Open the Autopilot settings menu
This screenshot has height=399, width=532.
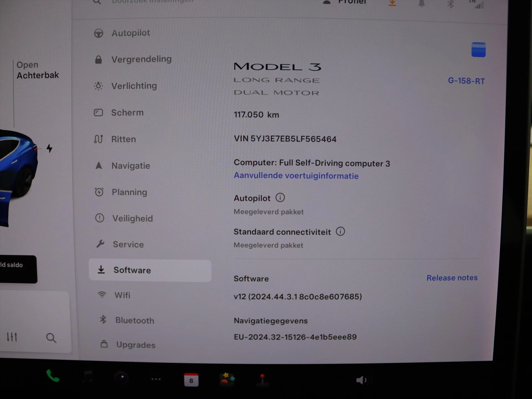(x=122, y=33)
